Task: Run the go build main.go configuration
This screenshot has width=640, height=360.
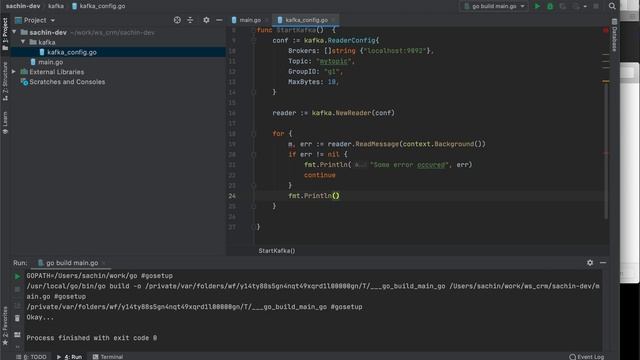Action: [537, 6]
